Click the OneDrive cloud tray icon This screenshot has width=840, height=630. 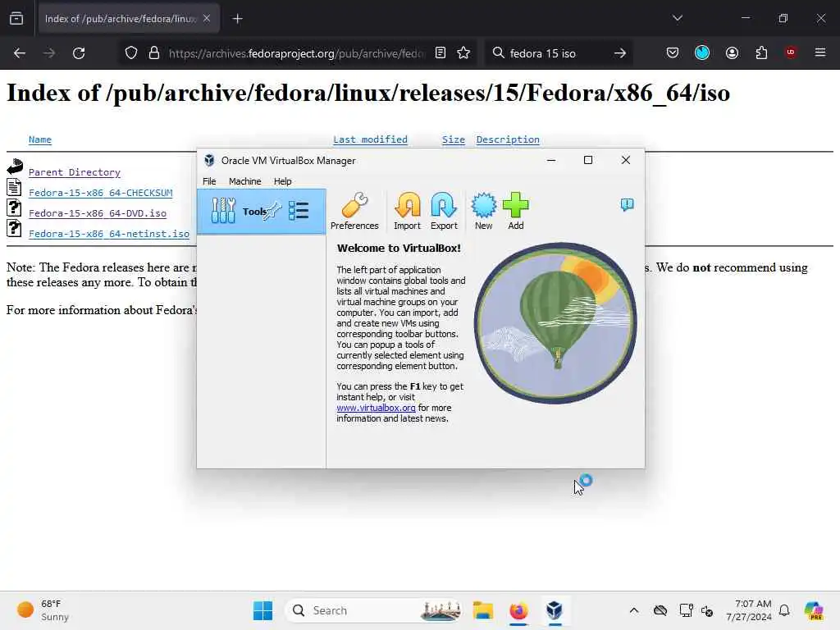coord(660,610)
